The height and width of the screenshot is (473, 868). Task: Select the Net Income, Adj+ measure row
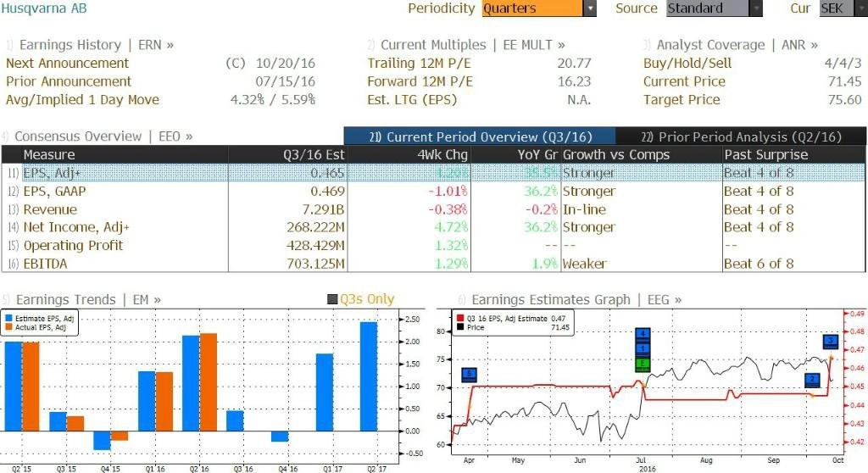pos(434,227)
